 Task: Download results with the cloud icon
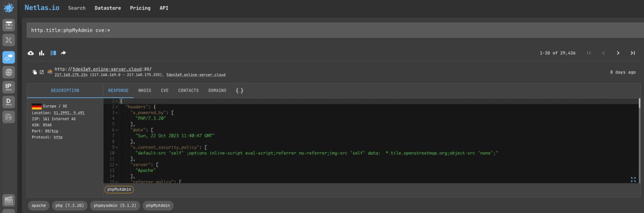coord(31,53)
